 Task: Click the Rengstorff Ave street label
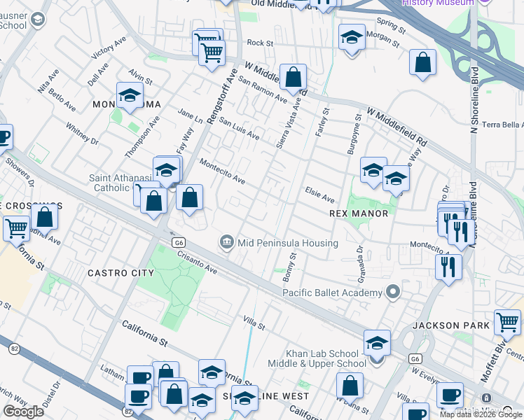tap(223, 97)
